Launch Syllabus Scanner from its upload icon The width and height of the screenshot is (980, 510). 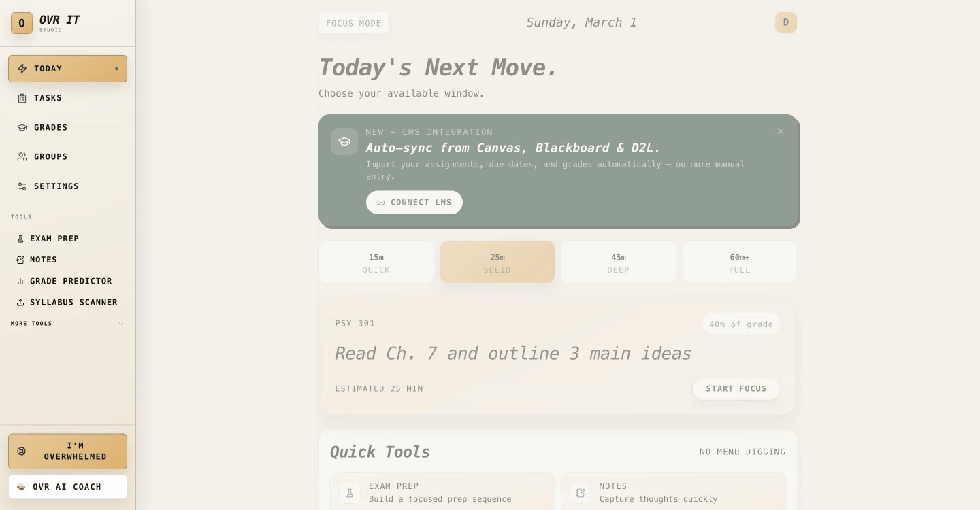[20, 302]
